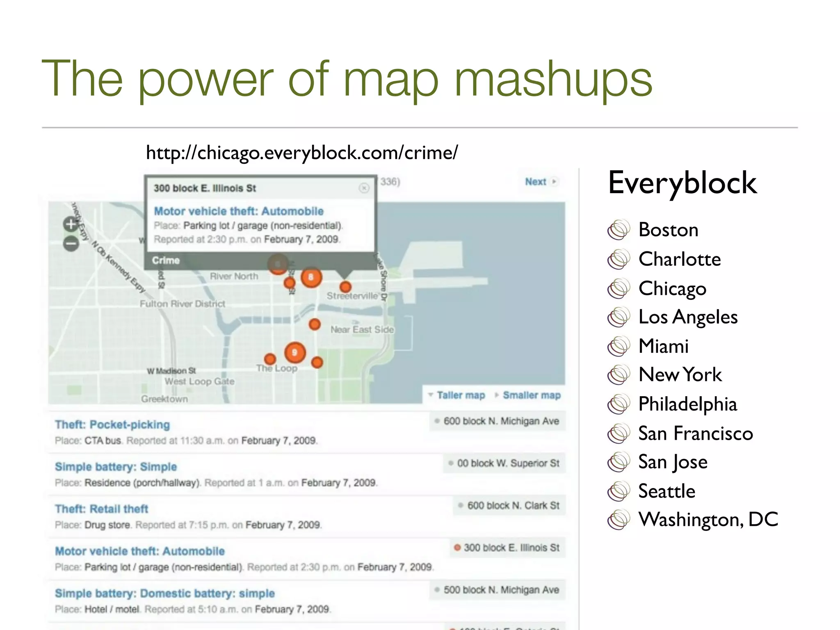Click the Seattle list item

(x=667, y=491)
